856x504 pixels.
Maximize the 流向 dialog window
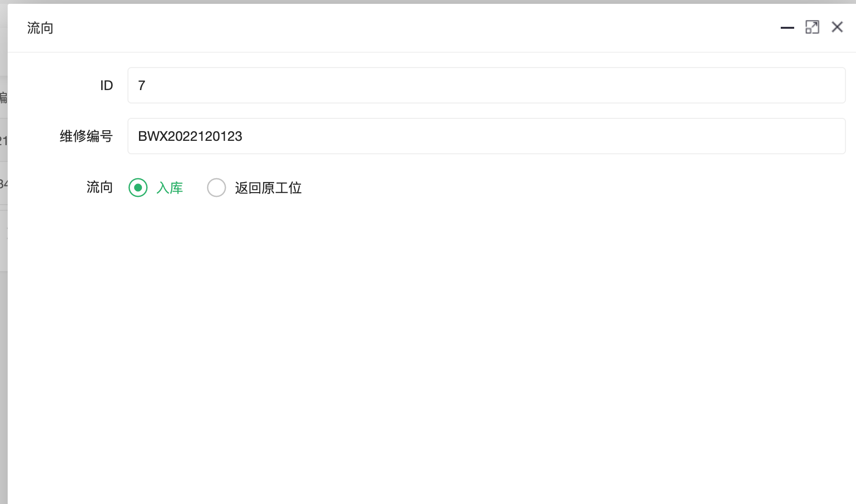point(812,27)
